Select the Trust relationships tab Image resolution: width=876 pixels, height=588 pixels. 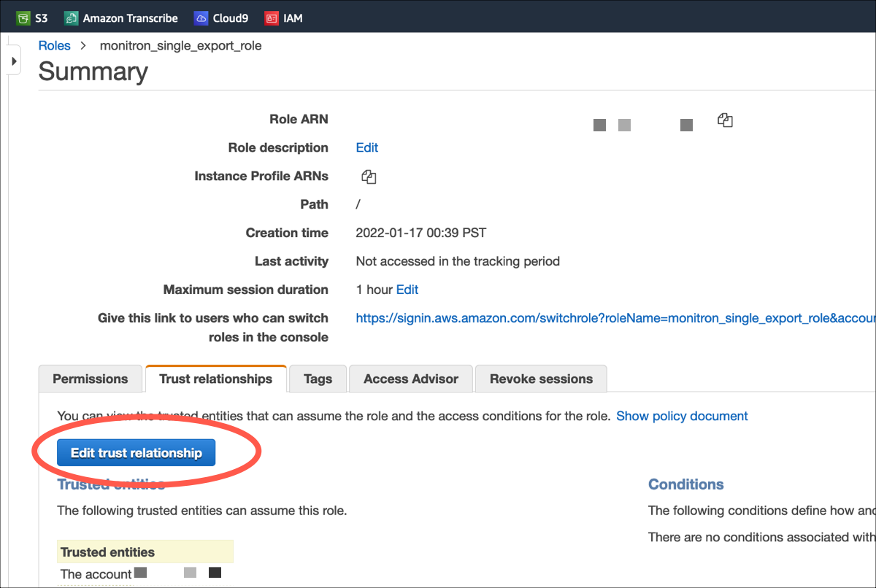point(215,379)
